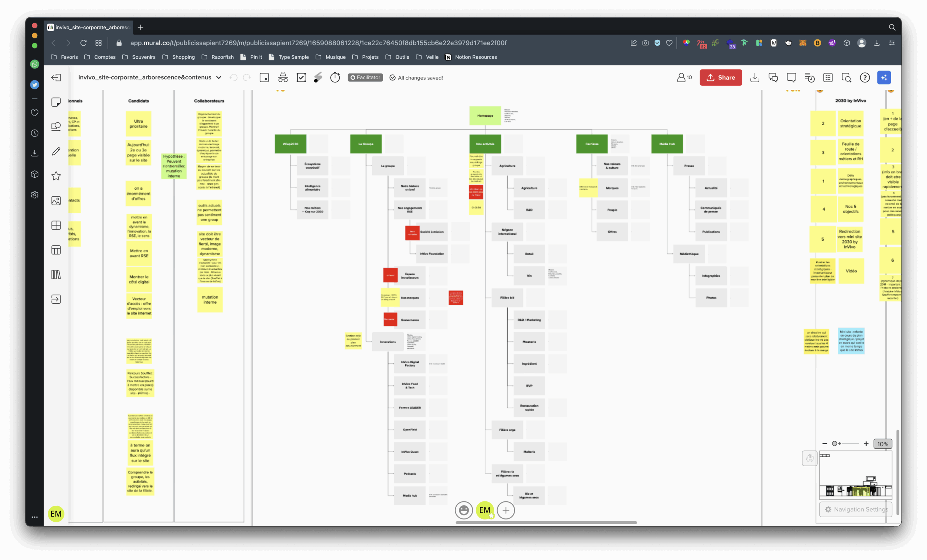Open the Outils bookmarks folder

point(397,57)
